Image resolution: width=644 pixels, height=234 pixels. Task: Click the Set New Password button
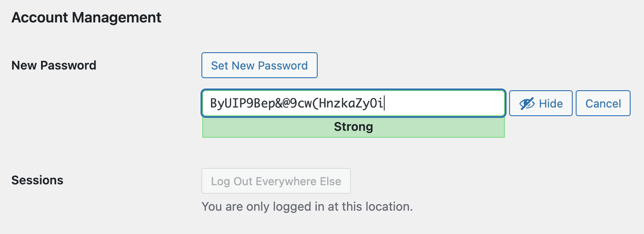click(259, 66)
